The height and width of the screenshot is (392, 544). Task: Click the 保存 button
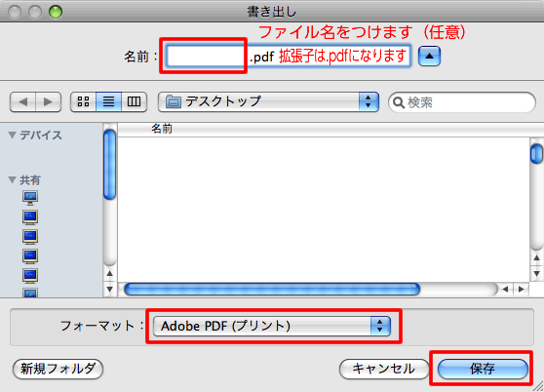pyautogui.click(x=483, y=369)
